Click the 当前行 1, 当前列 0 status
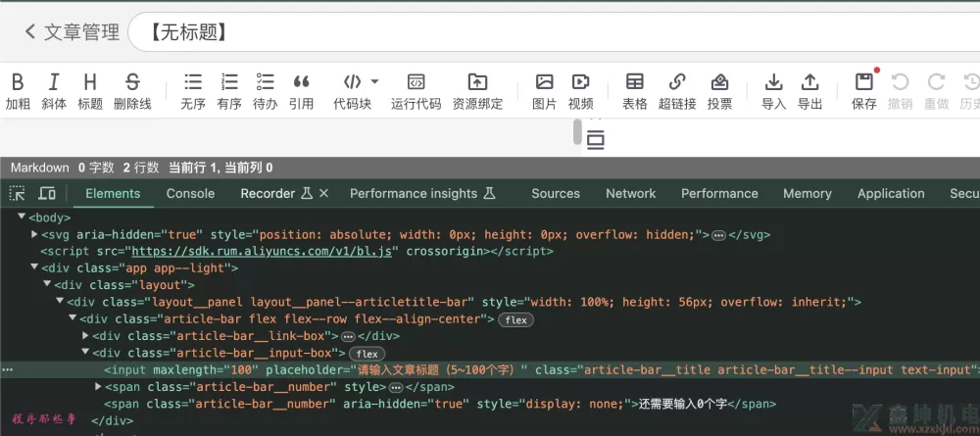Image resolution: width=980 pixels, height=436 pixels. 220,168
